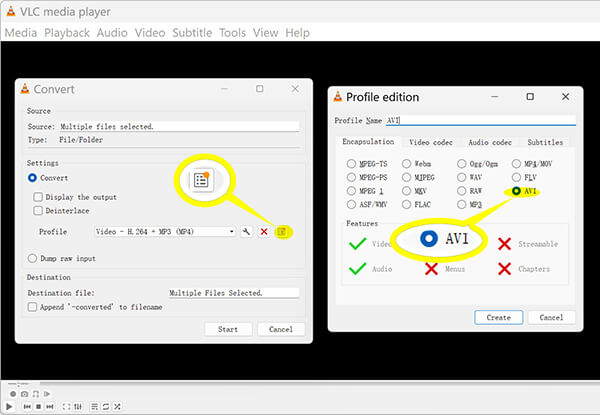Click Start in Convert dialog
The width and height of the screenshot is (600, 415).
pos(228,329)
